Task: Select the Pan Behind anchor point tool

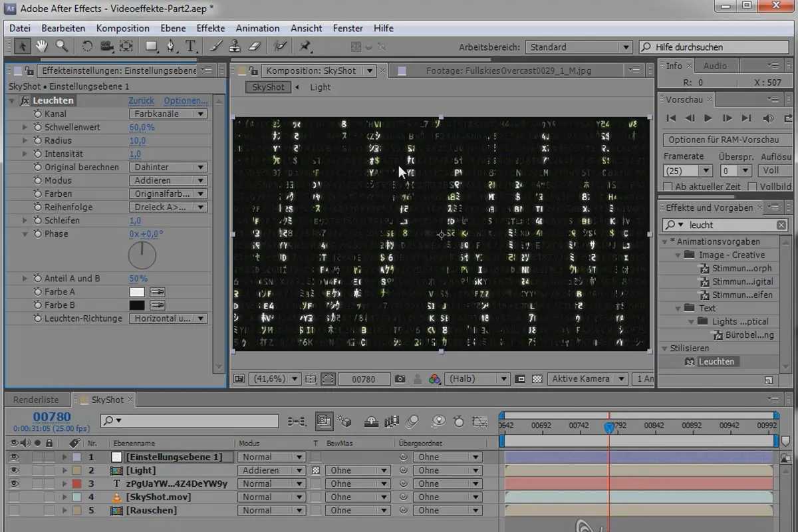Action: pyautogui.click(x=126, y=46)
